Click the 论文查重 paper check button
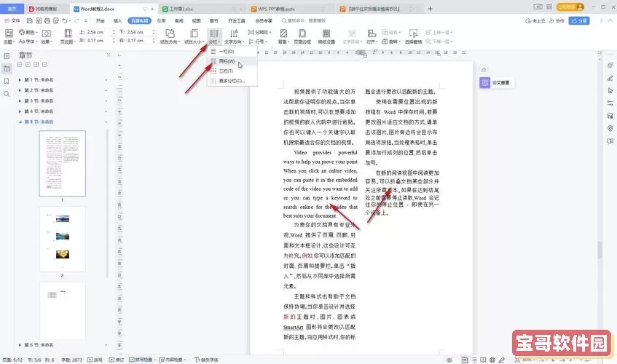This screenshot has height=364, width=617. pos(497,82)
